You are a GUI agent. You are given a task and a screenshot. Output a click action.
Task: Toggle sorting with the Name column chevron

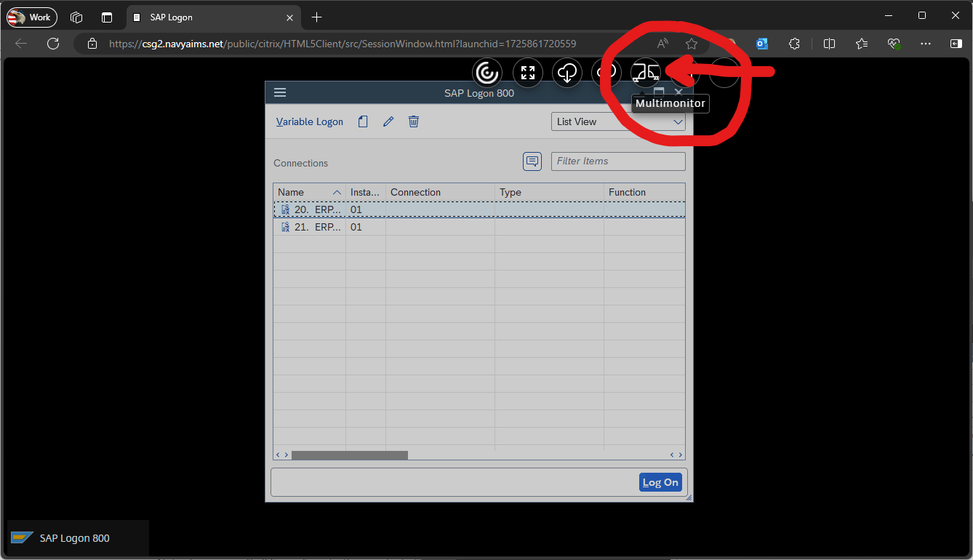click(x=336, y=192)
